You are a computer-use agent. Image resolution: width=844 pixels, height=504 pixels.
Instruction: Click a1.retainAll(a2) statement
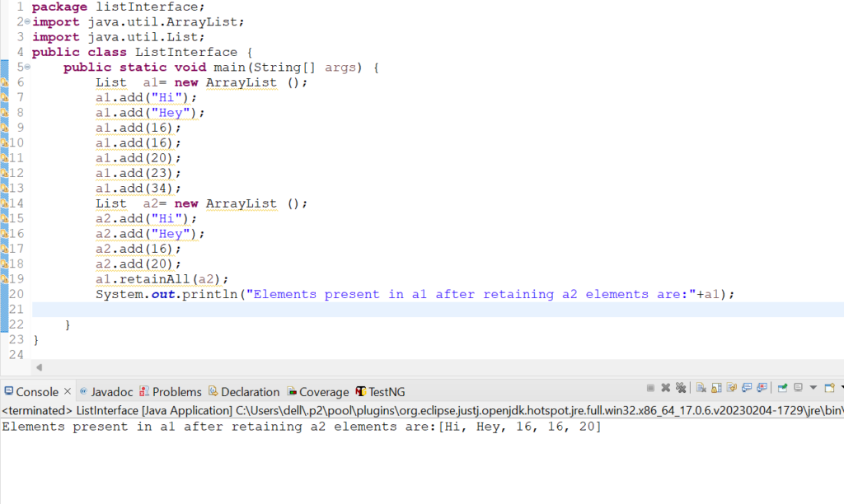(162, 278)
